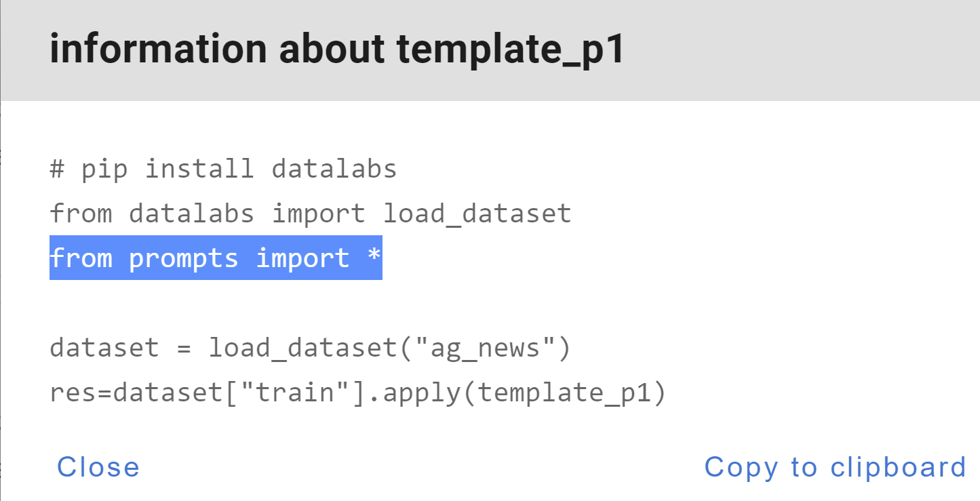Click Copy to clipboard
Viewport: 980px width, 501px height.
click(836, 466)
